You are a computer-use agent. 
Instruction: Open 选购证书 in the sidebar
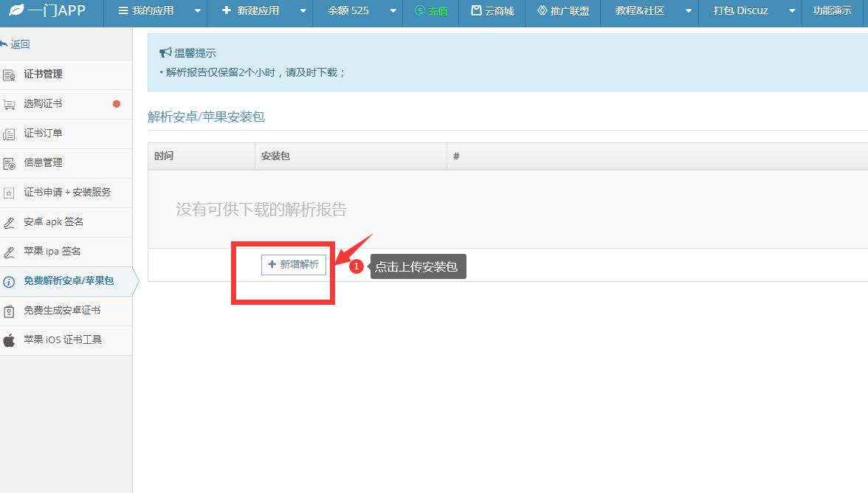pos(66,104)
